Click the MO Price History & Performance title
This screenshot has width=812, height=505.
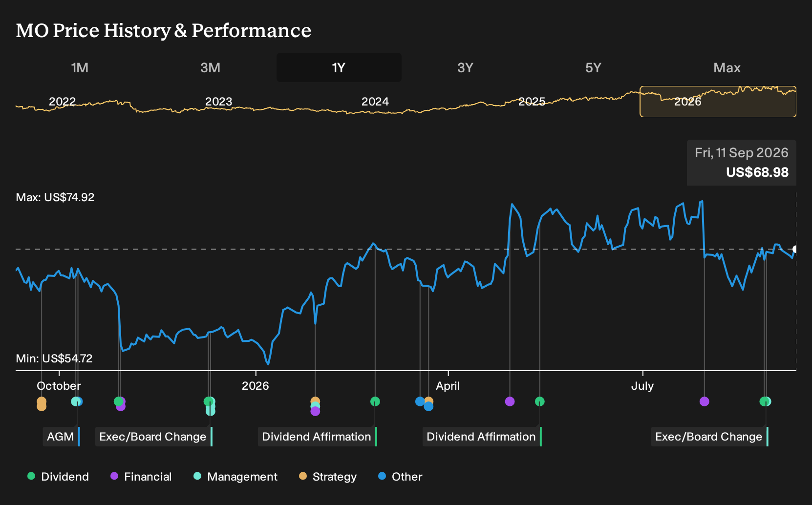(164, 30)
